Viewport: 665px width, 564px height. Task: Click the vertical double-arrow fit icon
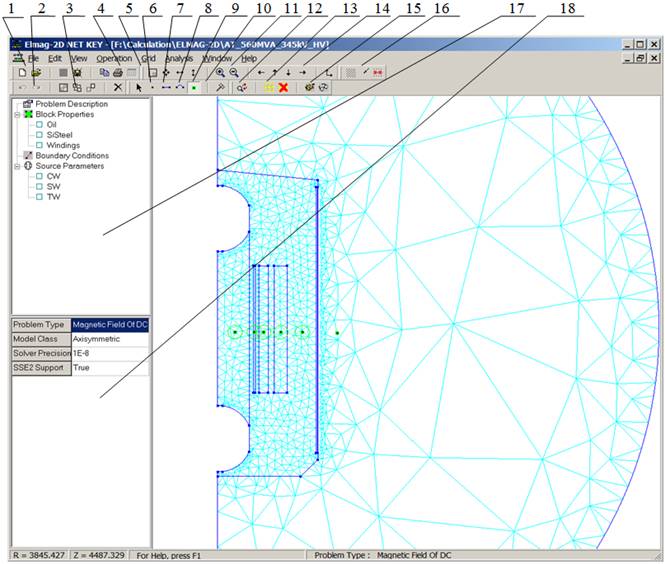click(x=193, y=73)
